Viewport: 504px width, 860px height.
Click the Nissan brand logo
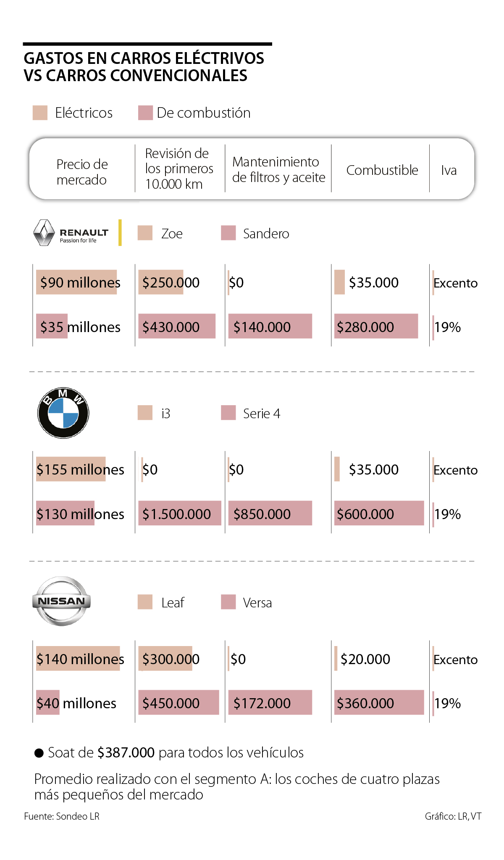(x=61, y=601)
